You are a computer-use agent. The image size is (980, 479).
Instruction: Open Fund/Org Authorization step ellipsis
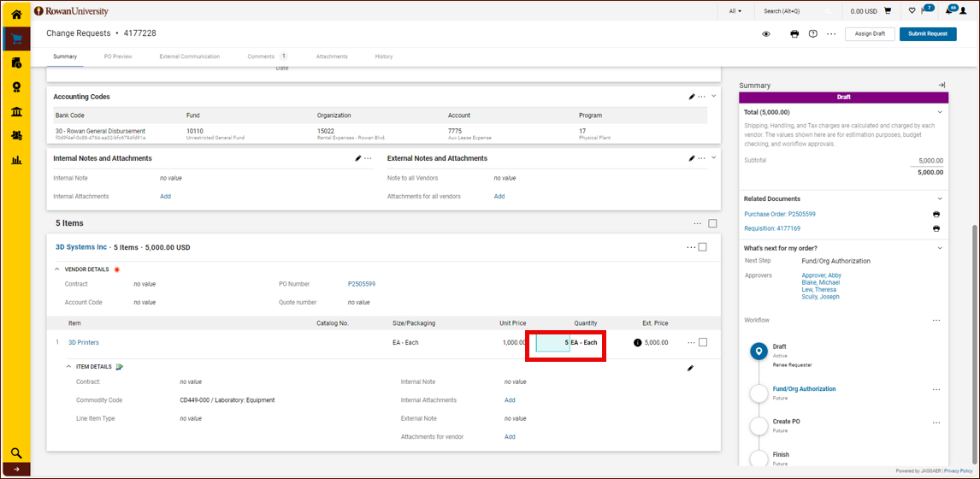936,389
